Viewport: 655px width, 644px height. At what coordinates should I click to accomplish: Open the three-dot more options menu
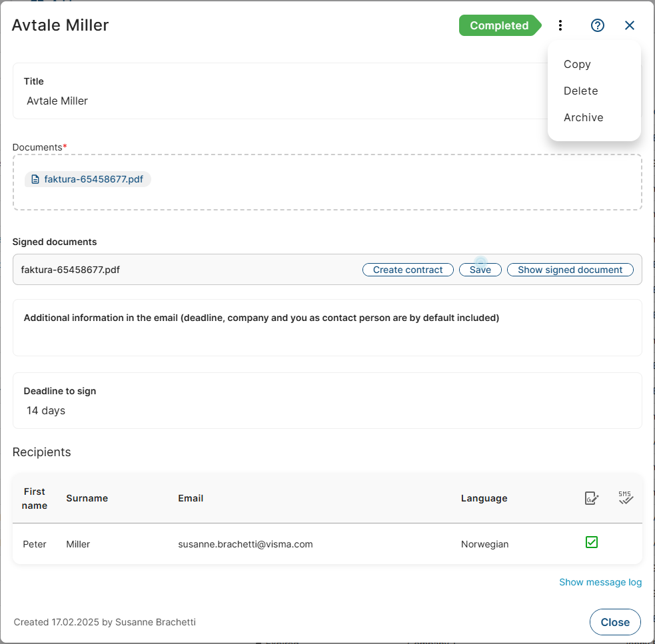pos(560,25)
